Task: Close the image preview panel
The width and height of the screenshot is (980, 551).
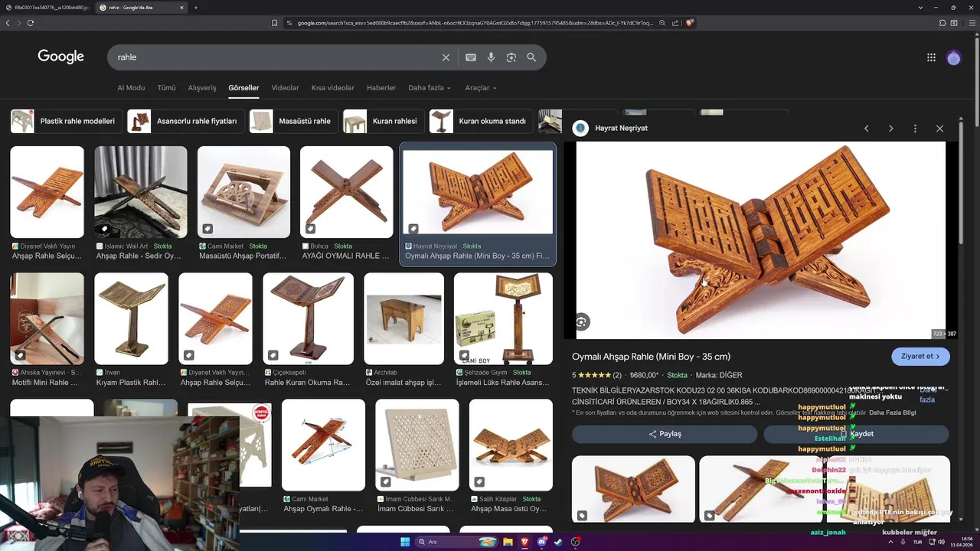Action: point(939,129)
